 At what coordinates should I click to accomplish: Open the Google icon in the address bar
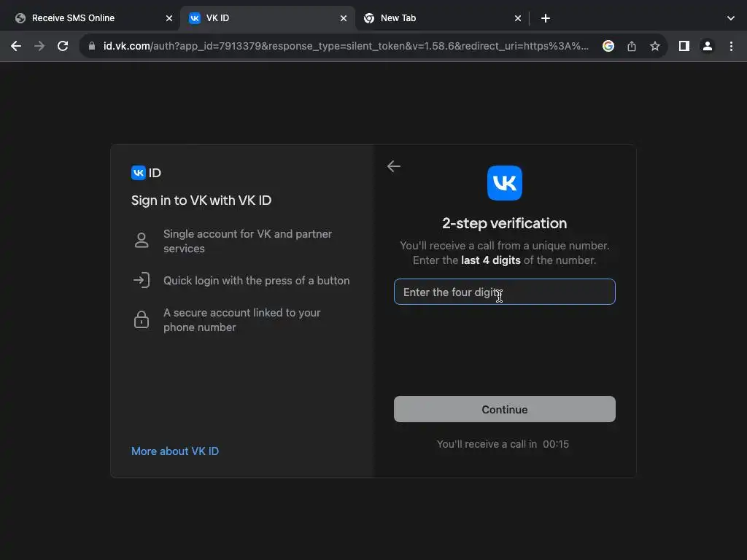point(608,46)
